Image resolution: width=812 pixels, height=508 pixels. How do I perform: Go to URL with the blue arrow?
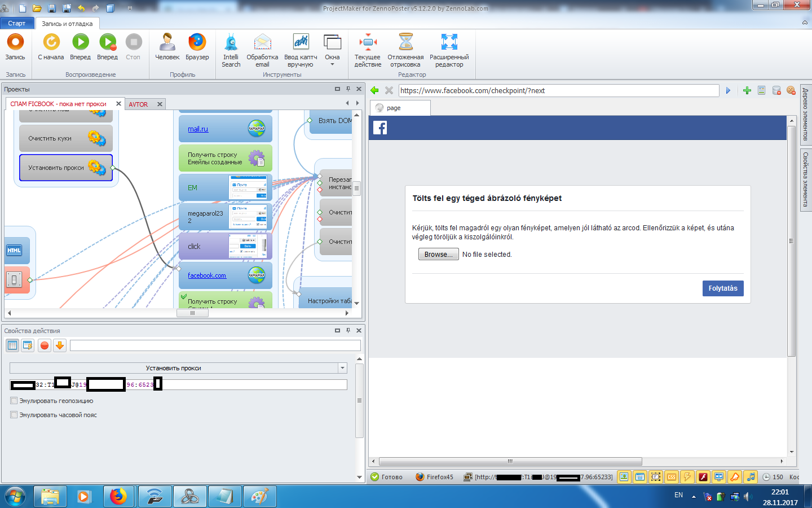[728, 90]
